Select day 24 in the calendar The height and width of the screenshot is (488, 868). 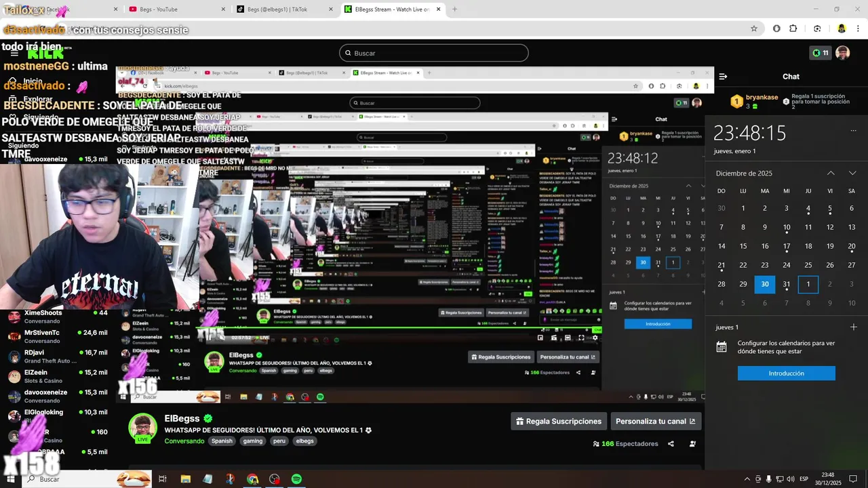click(787, 265)
